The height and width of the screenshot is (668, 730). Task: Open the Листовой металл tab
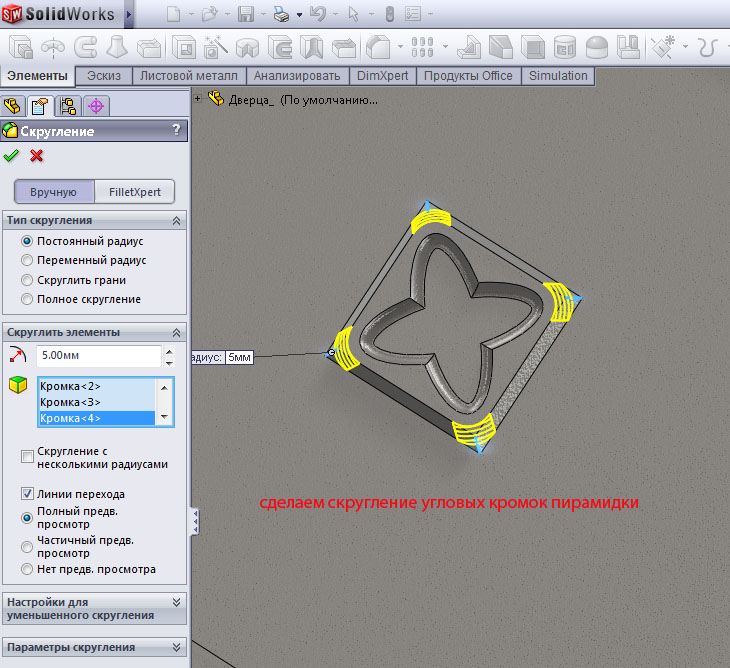(190, 76)
